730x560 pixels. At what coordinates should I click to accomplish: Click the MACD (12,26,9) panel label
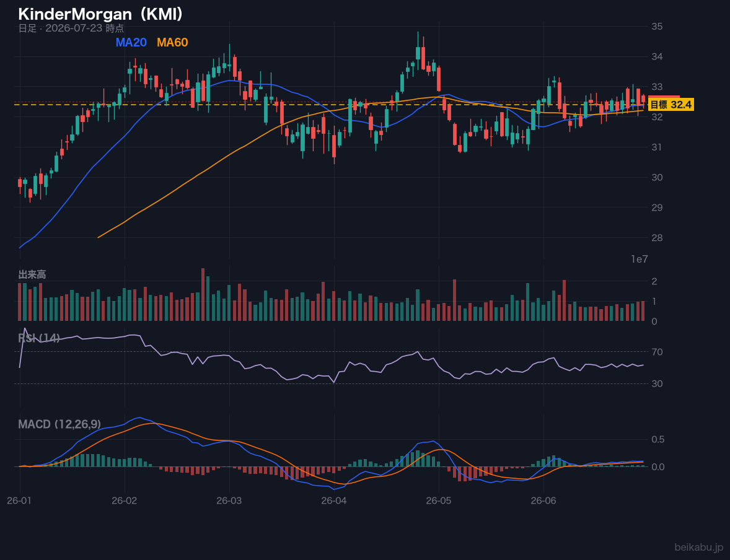59,424
